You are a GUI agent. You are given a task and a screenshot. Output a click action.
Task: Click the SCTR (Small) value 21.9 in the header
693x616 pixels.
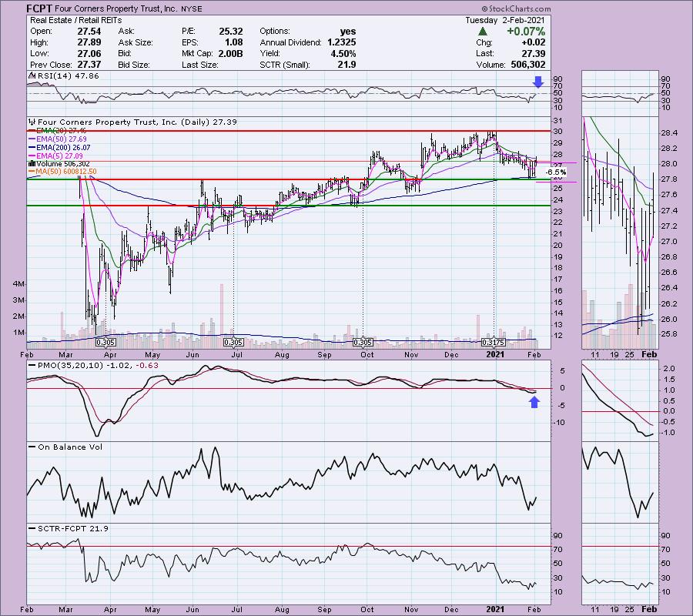pyautogui.click(x=346, y=65)
